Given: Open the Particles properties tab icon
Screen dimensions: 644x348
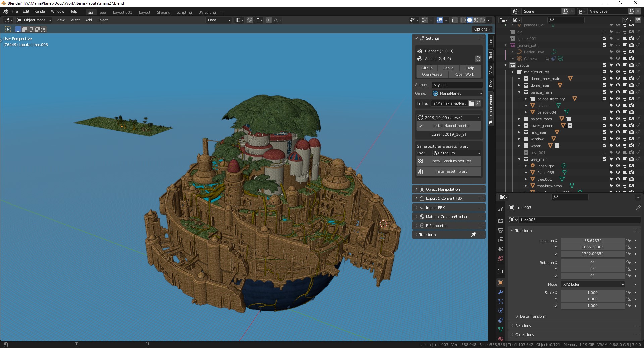Looking at the screenshot, I should pos(501,301).
